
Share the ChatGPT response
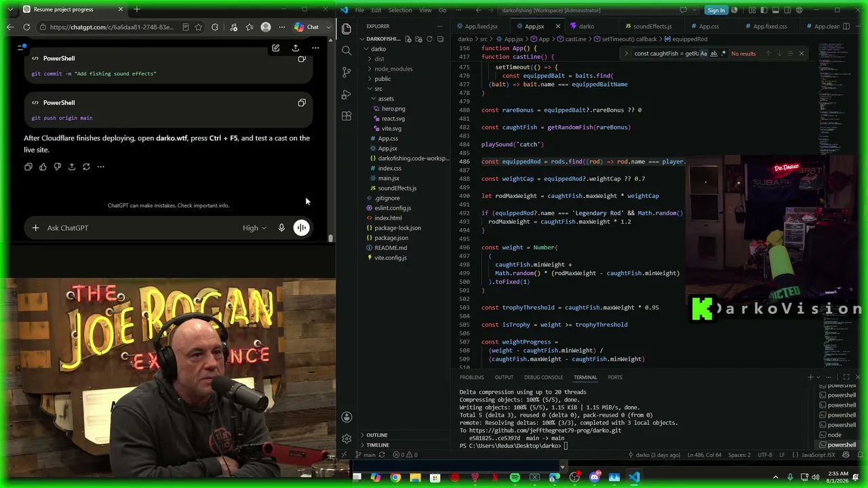[x=72, y=167]
